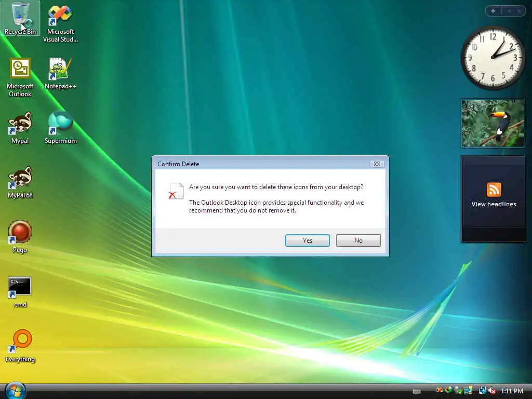
Task: Select the Microsoft Outlook desktop icon
Action: (20, 77)
